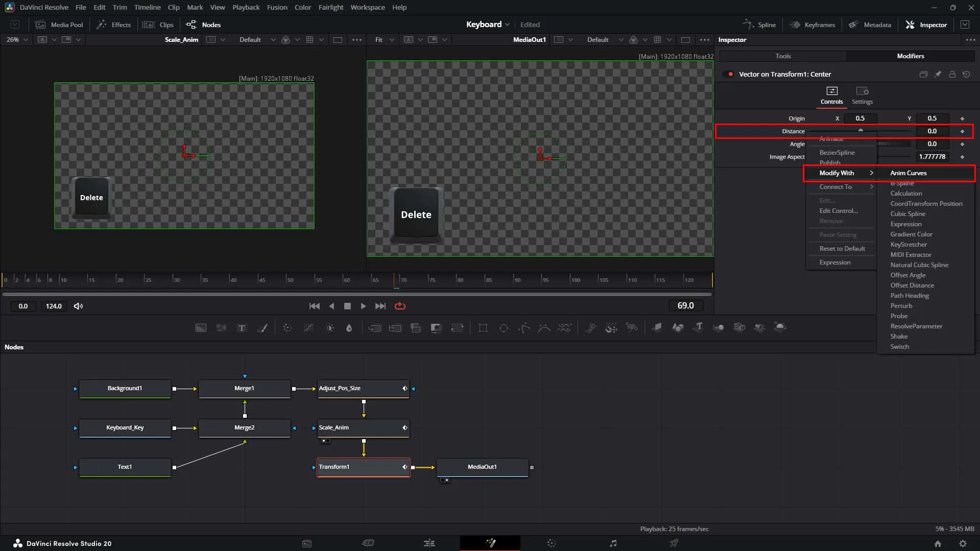Add a Transform node from the toolbar

click(457, 328)
